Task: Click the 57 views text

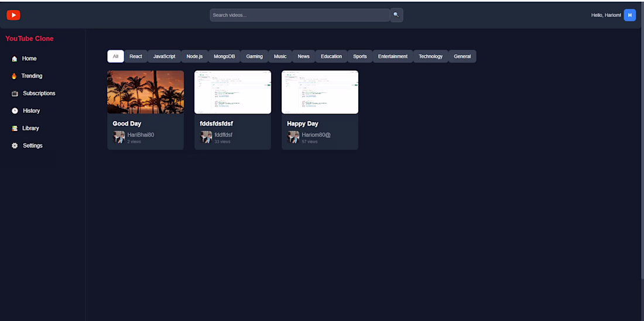Action: [x=310, y=141]
